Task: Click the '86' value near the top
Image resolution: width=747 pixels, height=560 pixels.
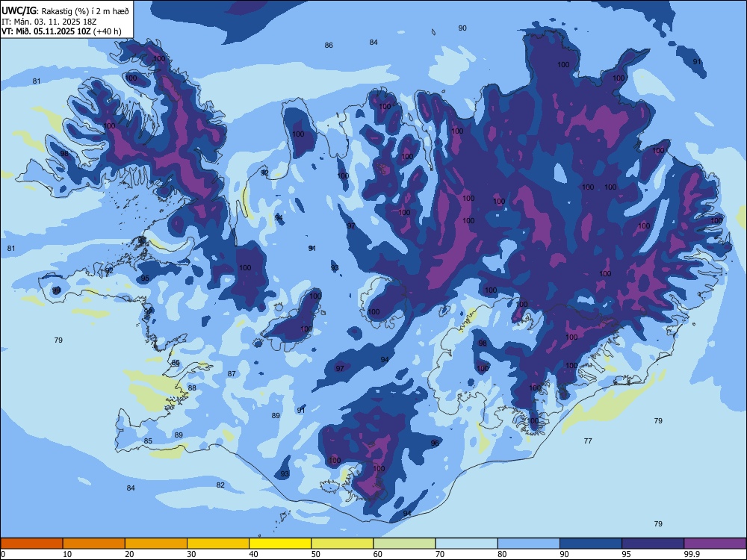Action: tap(329, 46)
